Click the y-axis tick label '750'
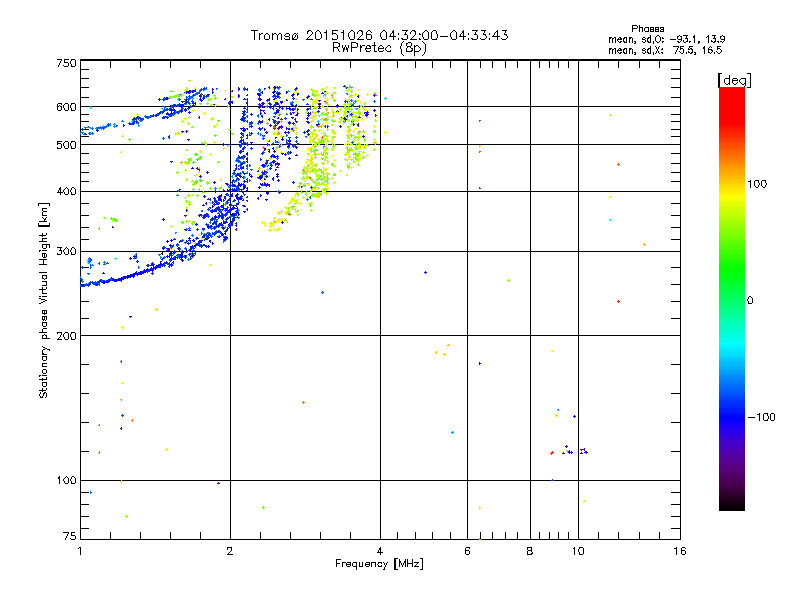This screenshot has height=600, width=800. pyautogui.click(x=66, y=63)
